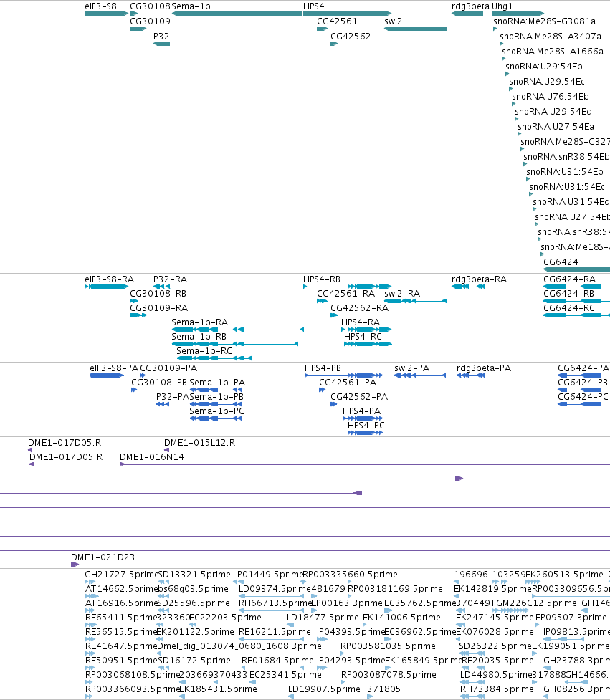
Task: Click the CG42562-RA transcript label
Action: 360,307
